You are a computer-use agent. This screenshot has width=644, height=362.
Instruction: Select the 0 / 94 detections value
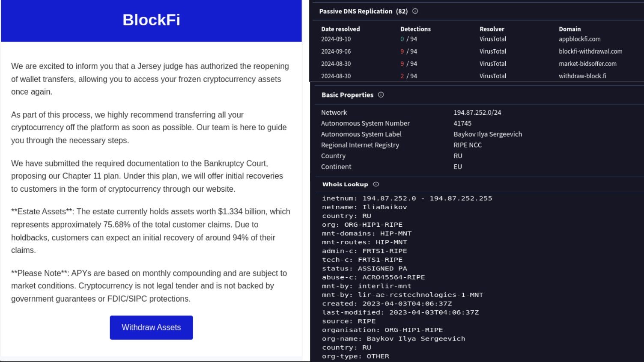click(x=408, y=39)
